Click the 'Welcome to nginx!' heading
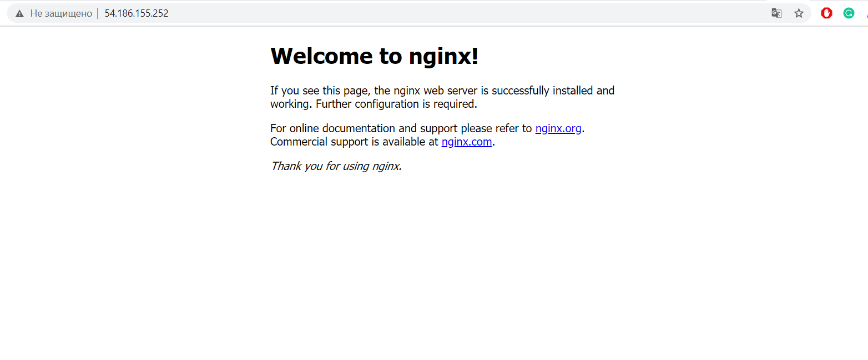The height and width of the screenshot is (360, 868). coord(374,56)
